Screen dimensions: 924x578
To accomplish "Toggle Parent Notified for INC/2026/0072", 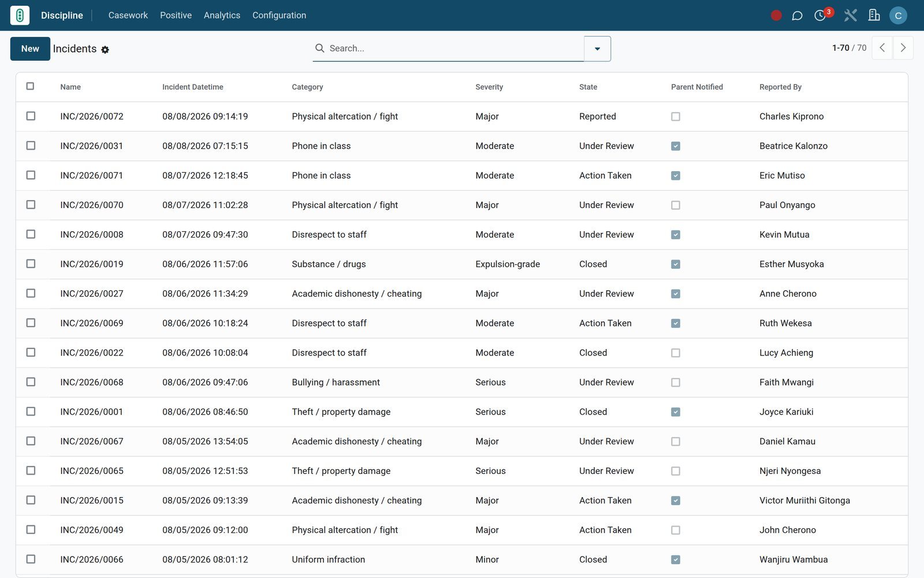I will pos(676,117).
